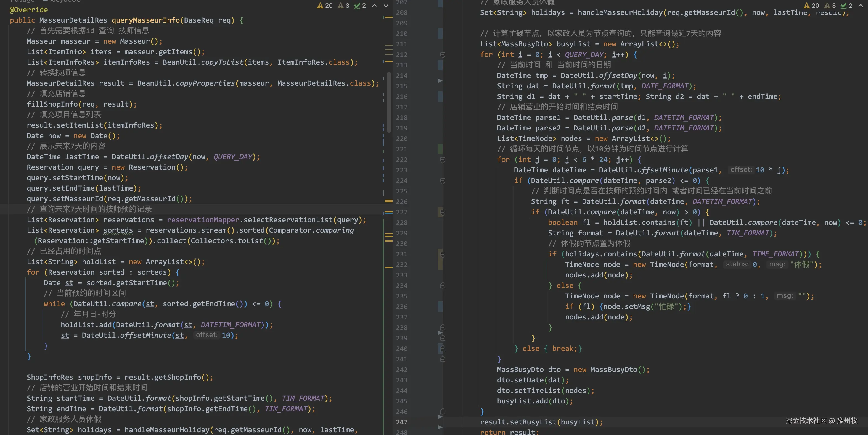Collapse the if block fold marker at line 227
Screen dimensions: 868x435
point(443,212)
